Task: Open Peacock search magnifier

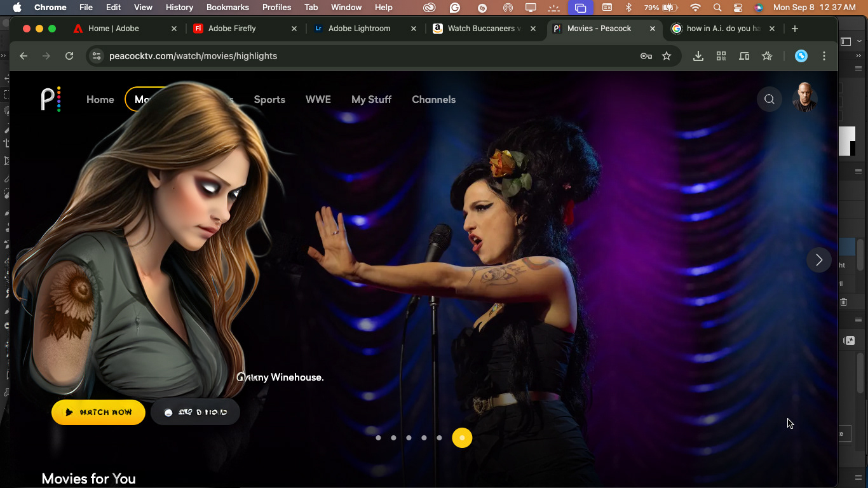Action: click(769, 99)
